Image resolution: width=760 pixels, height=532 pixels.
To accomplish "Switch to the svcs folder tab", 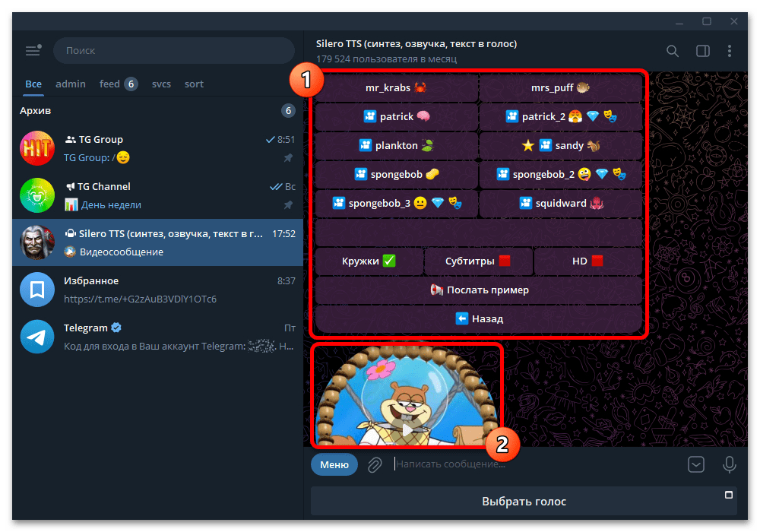I will [x=161, y=84].
